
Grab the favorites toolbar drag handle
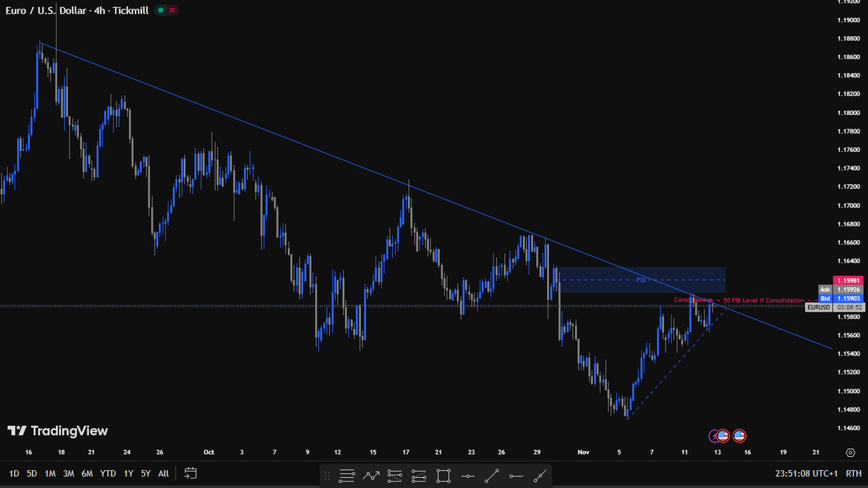click(328, 476)
